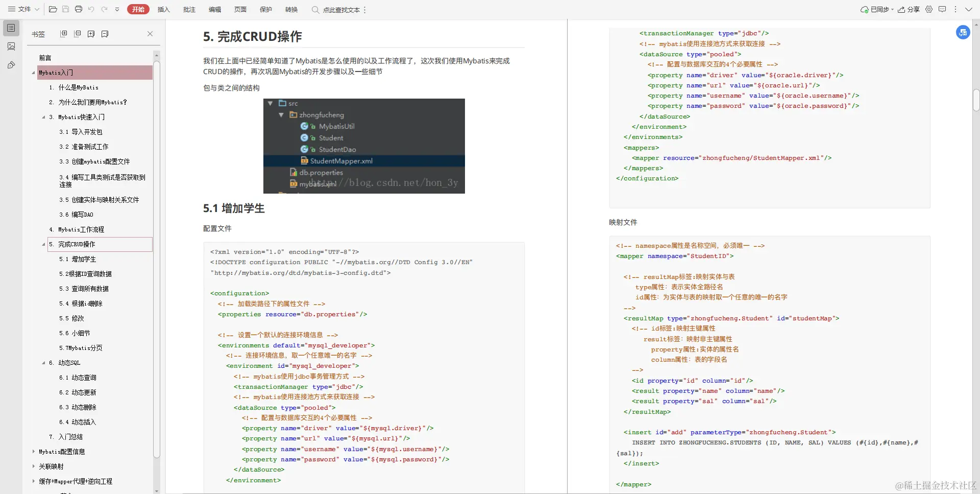Select the 插入 ribbon tab
Image resolution: width=980 pixels, height=494 pixels.
163,9
